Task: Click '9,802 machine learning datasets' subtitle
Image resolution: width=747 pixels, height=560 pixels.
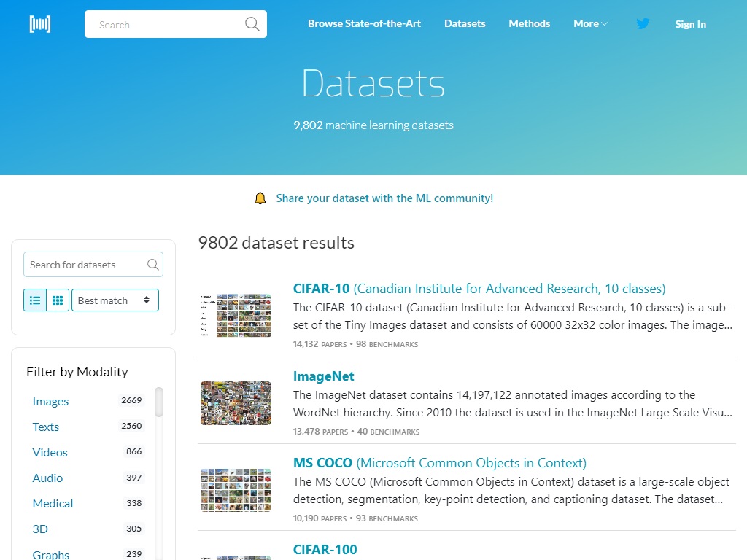Action: [373, 125]
